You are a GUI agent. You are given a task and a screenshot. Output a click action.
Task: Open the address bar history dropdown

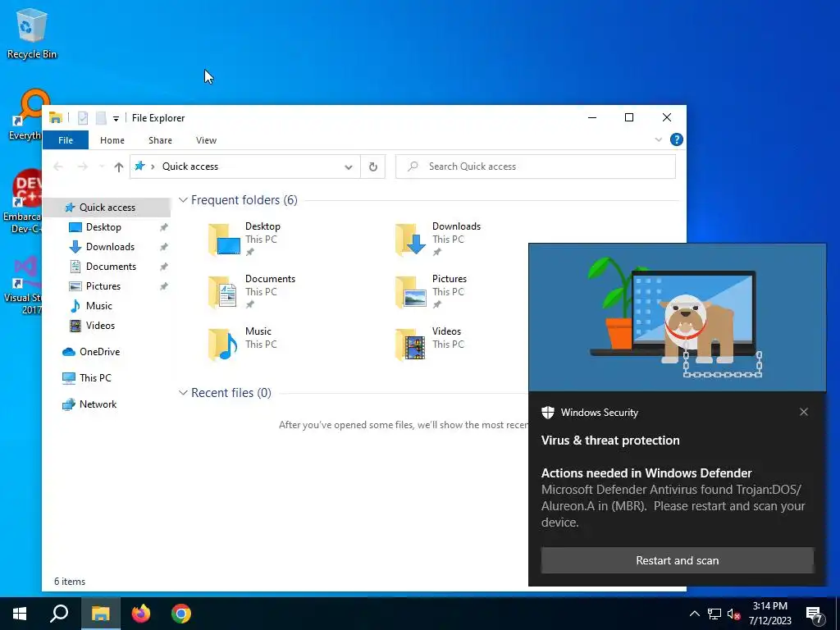click(x=348, y=167)
